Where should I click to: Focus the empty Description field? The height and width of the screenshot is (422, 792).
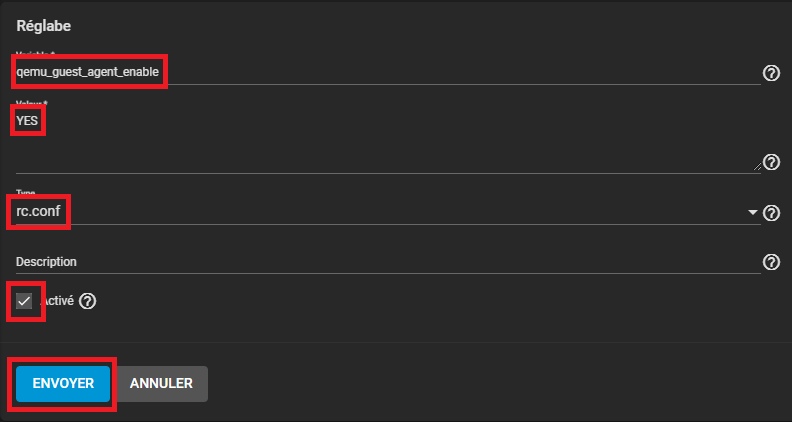click(380, 262)
